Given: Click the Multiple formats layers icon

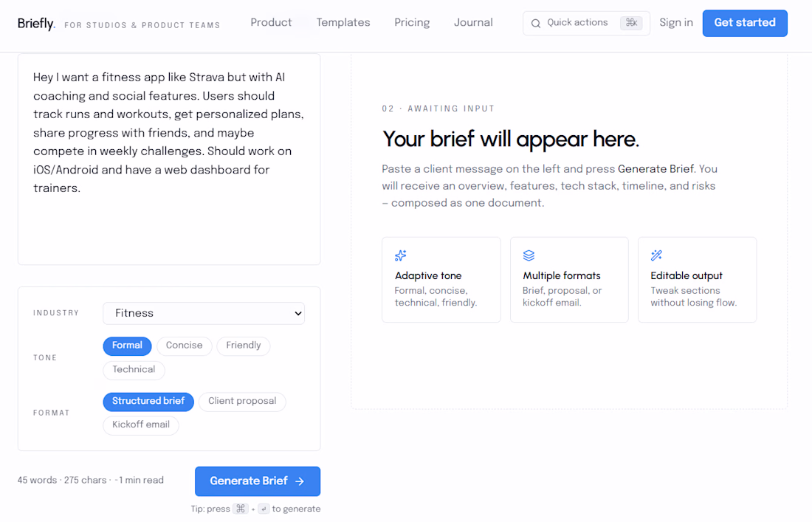Looking at the screenshot, I should [529, 255].
